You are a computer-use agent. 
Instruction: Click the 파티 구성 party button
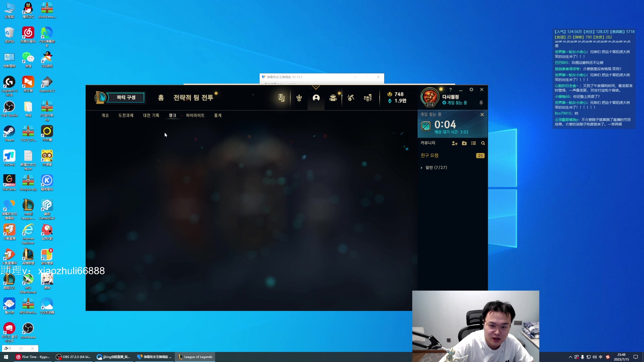(x=126, y=98)
